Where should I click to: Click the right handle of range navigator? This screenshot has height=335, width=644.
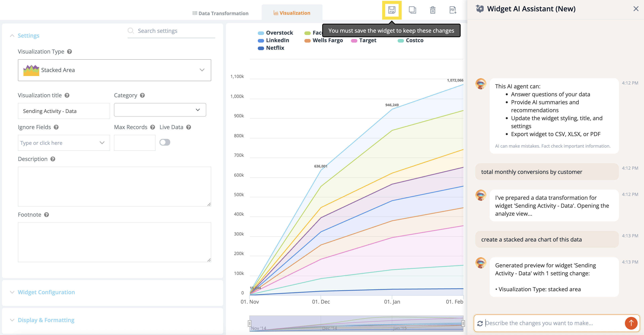(x=463, y=323)
